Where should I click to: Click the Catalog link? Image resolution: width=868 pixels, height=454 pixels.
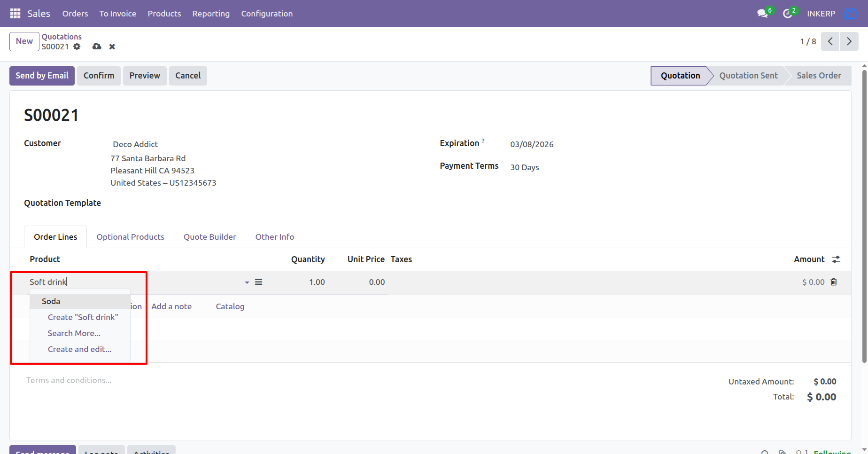pyautogui.click(x=230, y=306)
